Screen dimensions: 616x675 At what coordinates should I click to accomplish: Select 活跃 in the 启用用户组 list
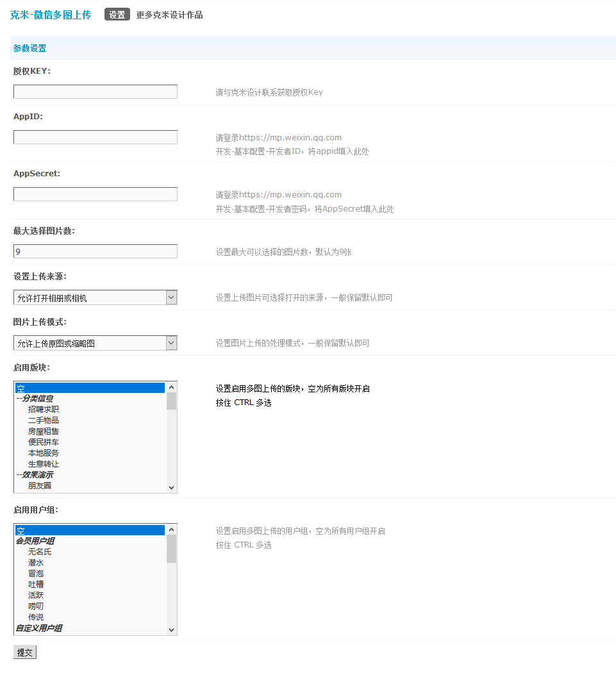point(36,596)
